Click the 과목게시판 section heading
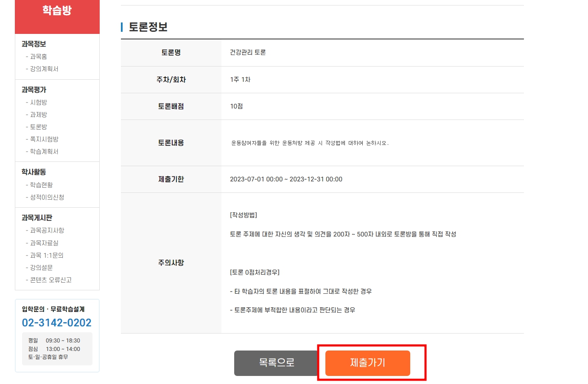 37,218
